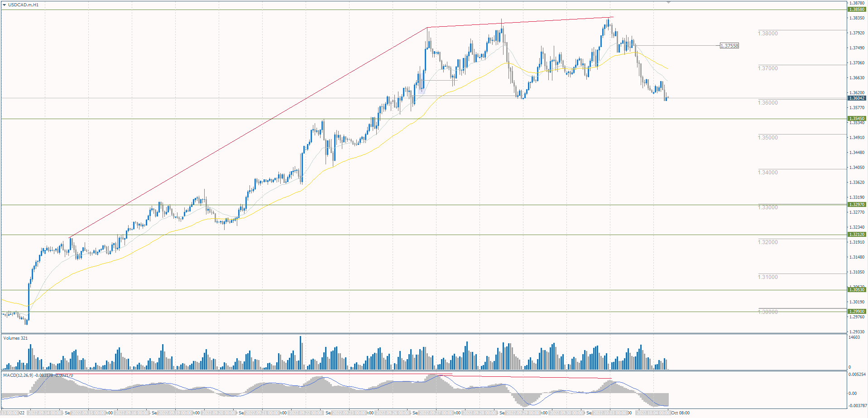Click the green 1.32120 level label
This screenshot has width=868, height=418.
pyautogui.click(x=857, y=235)
